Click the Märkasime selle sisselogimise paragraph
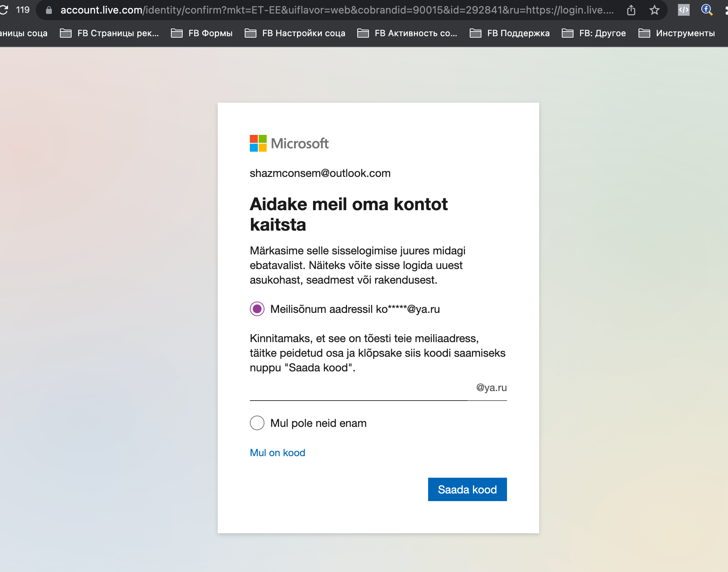 click(x=358, y=265)
